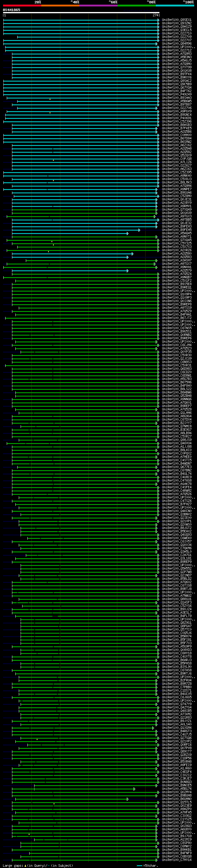Click label UniRef100_A2Q579
This screenshot has width=197, height=868.
click(x=176, y=271)
